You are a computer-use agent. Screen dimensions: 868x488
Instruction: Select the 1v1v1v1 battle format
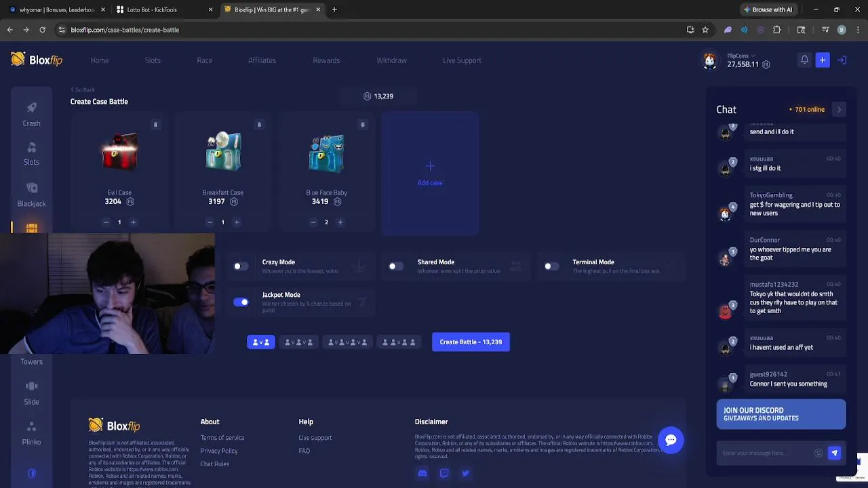coord(347,342)
